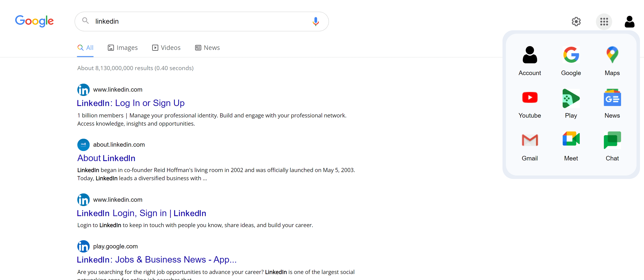Click the play.google.com URL text
The height and width of the screenshot is (280, 644).
[116, 246]
